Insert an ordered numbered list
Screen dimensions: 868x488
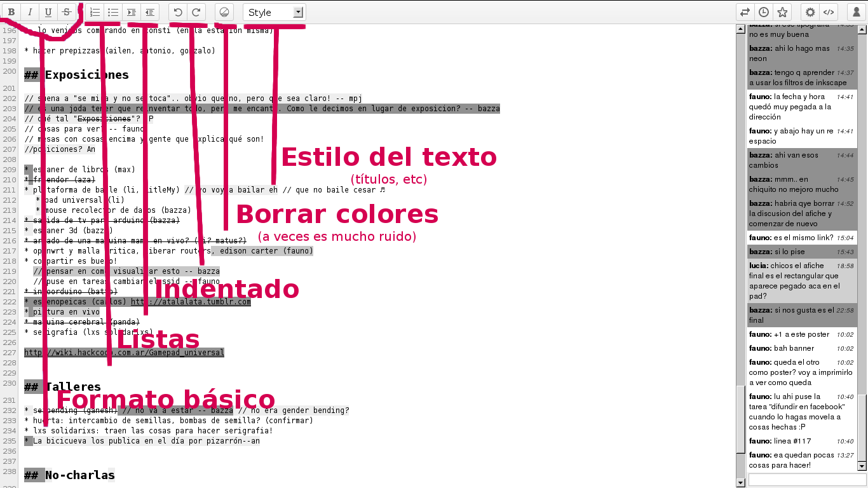[95, 12]
